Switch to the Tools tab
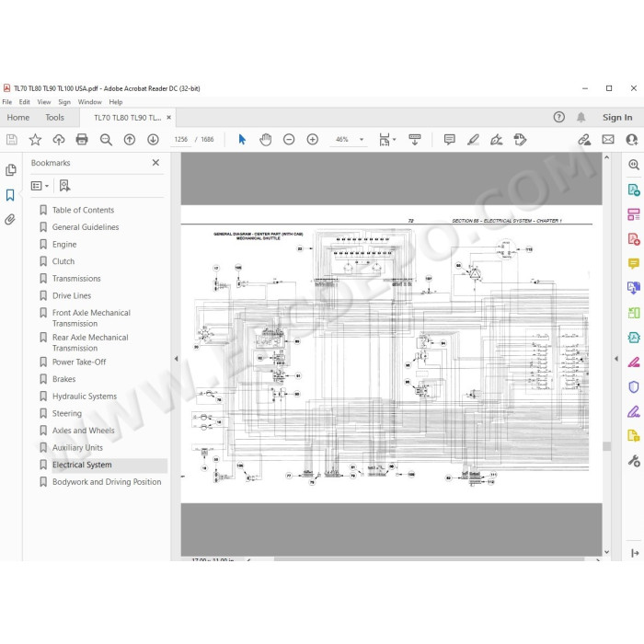Screen dimensions: 644x644 point(54,118)
